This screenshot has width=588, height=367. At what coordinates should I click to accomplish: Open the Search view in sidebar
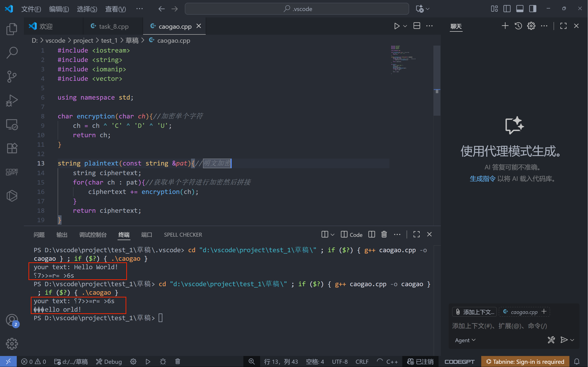tap(12, 52)
